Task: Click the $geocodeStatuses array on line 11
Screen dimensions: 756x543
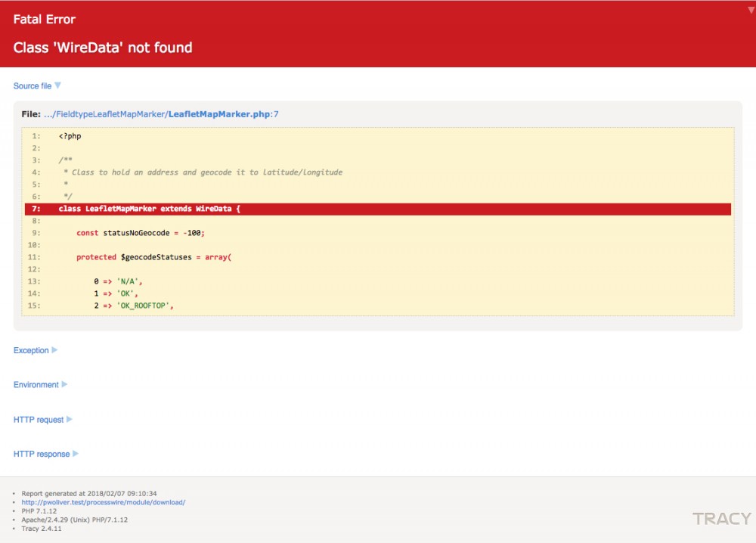Action: click(157, 257)
